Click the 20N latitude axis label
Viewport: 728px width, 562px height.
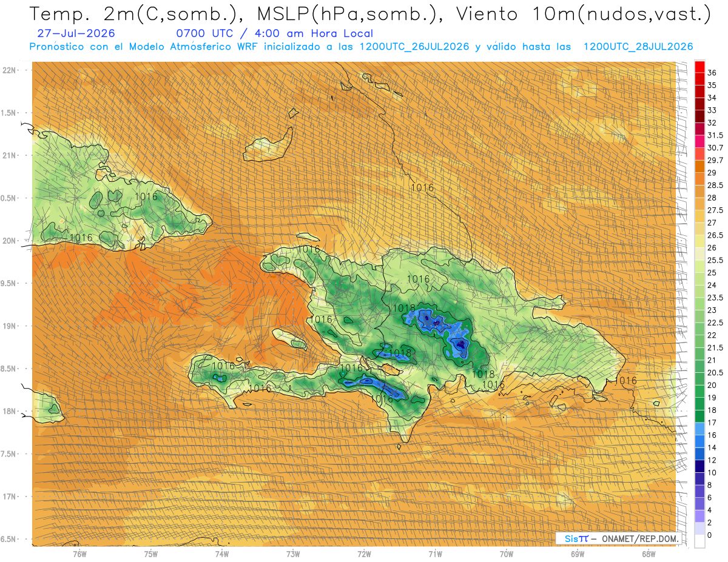[10, 241]
